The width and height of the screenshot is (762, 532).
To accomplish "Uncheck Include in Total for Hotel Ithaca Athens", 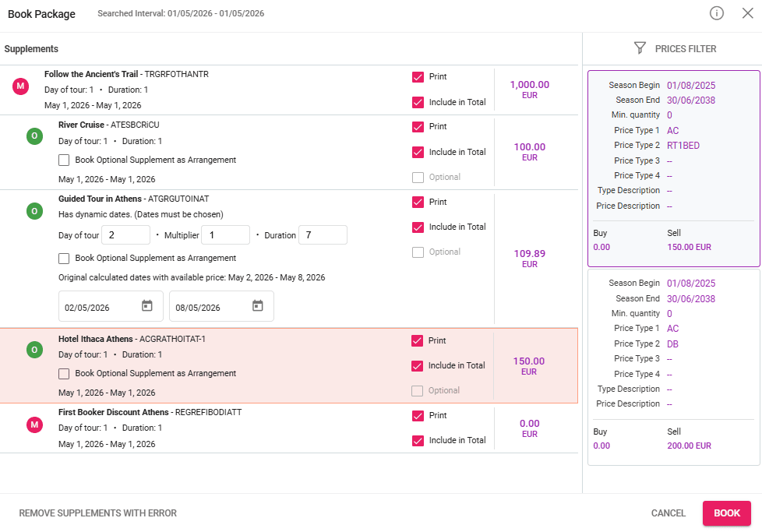I will pyautogui.click(x=418, y=366).
